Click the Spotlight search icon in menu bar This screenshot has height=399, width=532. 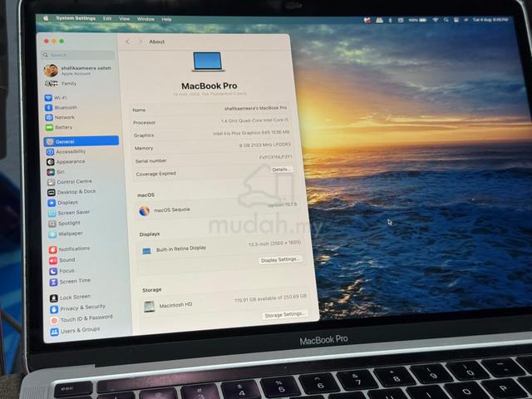(x=446, y=20)
